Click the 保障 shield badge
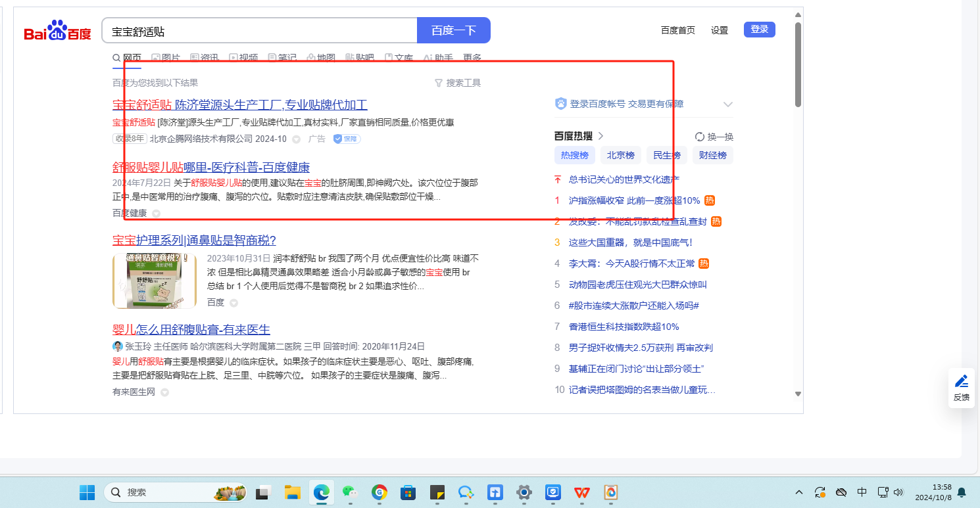The height and width of the screenshot is (508, 980). [346, 139]
